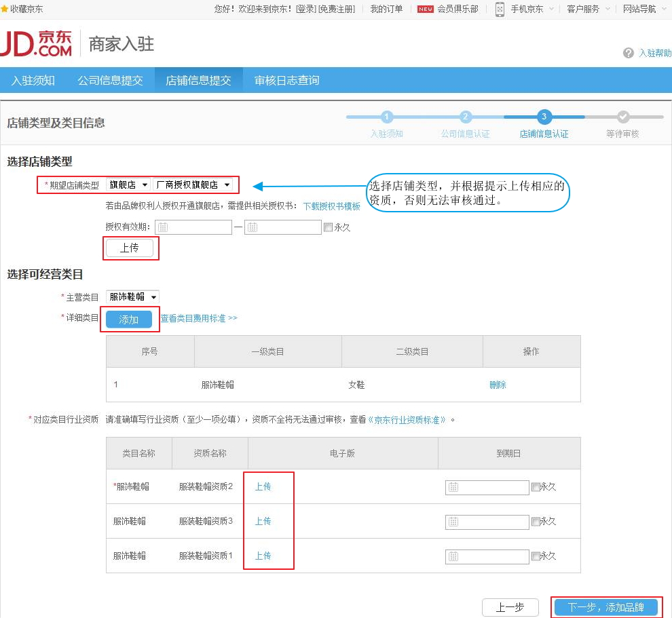672x618 pixels.
Task: Open the 旗舰店 shop type dropdown
Action: [x=128, y=184]
